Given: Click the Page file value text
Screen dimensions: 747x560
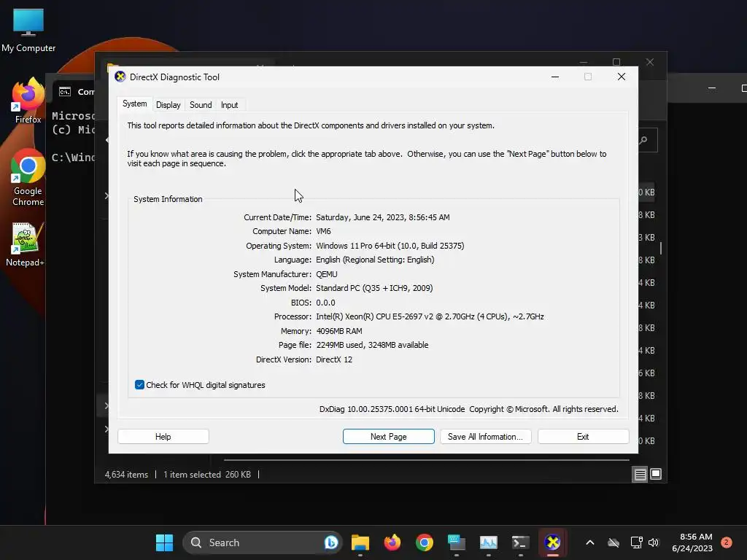Looking at the screenshot, I should (372, 345).
